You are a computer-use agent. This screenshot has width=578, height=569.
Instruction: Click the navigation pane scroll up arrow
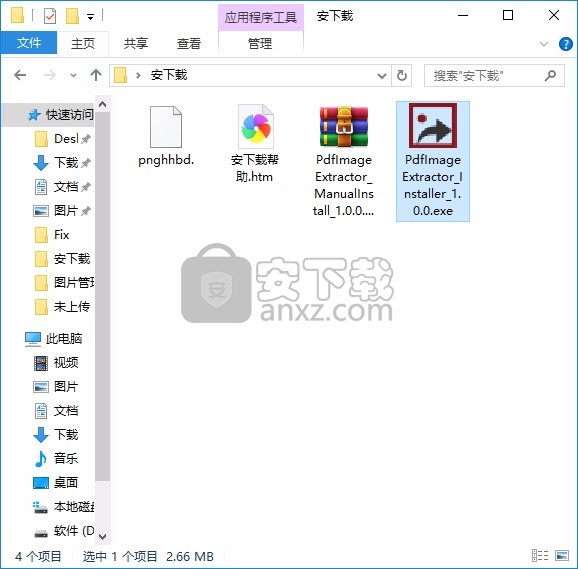(x=102, y=105)
